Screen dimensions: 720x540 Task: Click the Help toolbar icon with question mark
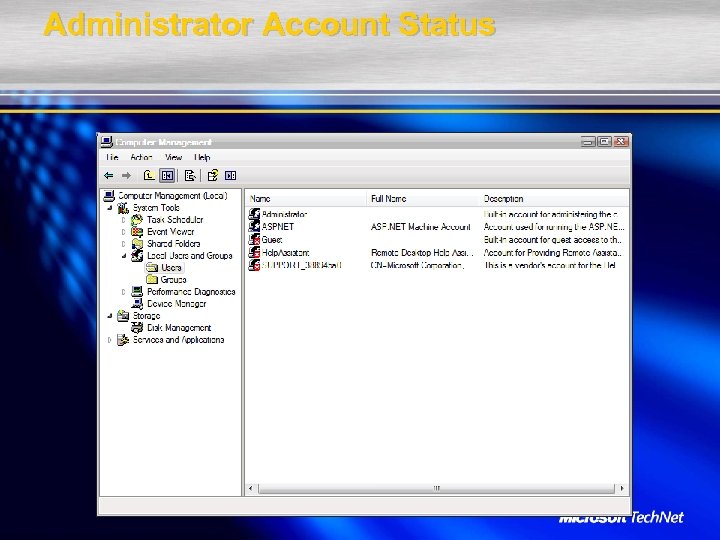point(212,175)
